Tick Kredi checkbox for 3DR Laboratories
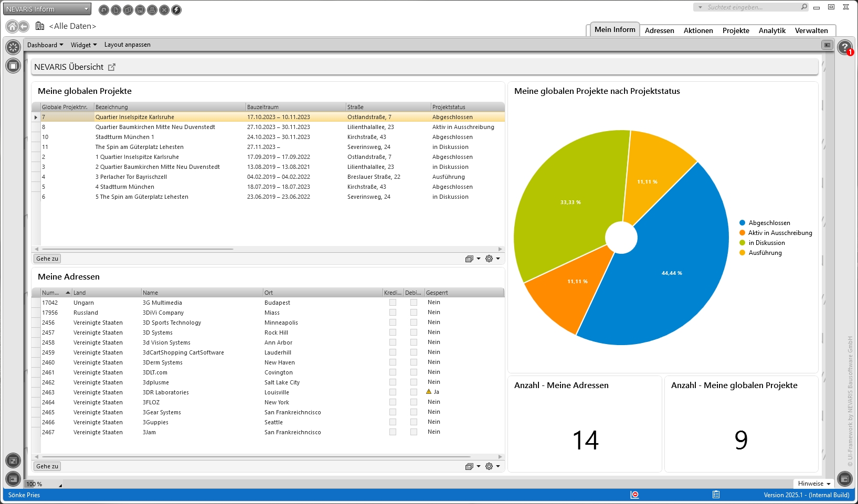 tap(393, 392)
